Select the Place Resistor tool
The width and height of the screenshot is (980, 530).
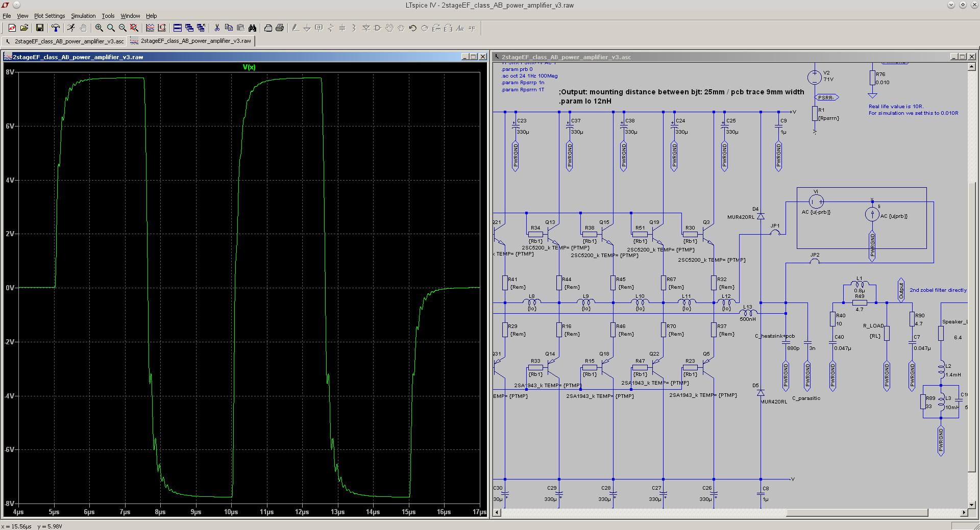point(331,28)
